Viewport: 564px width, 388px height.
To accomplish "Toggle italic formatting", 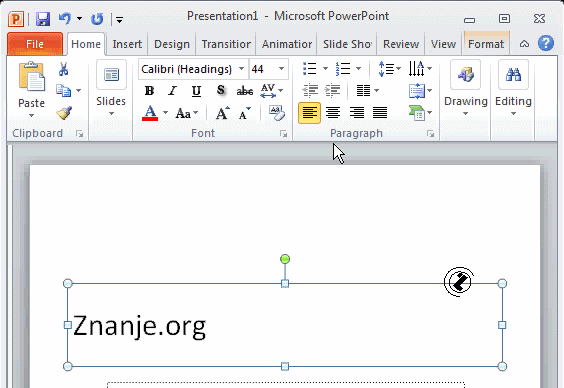I will click(173, 91).
